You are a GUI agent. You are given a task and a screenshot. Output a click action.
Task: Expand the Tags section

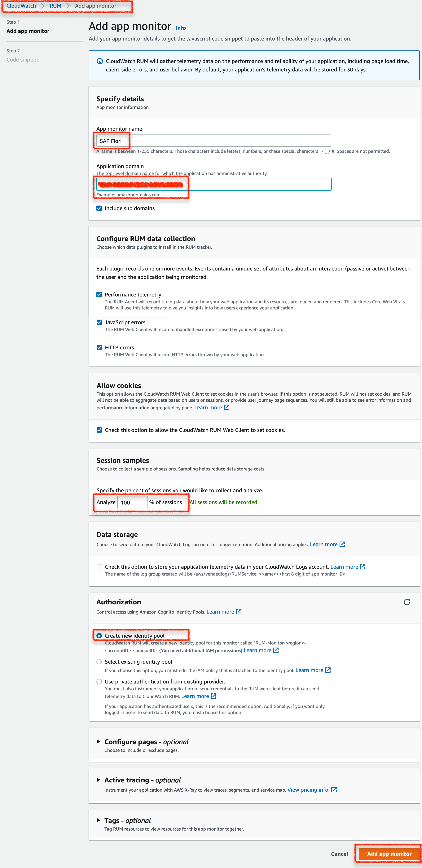click(x=99, y=821)
